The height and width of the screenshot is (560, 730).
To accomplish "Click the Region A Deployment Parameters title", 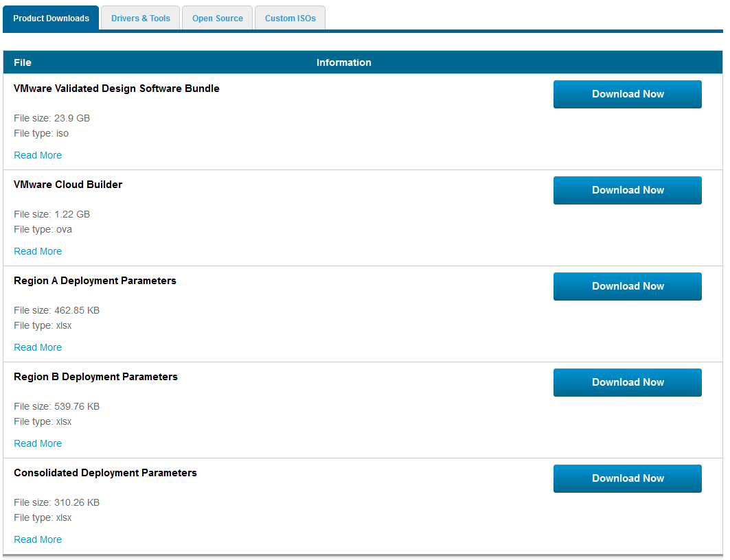I will point(95,281).
